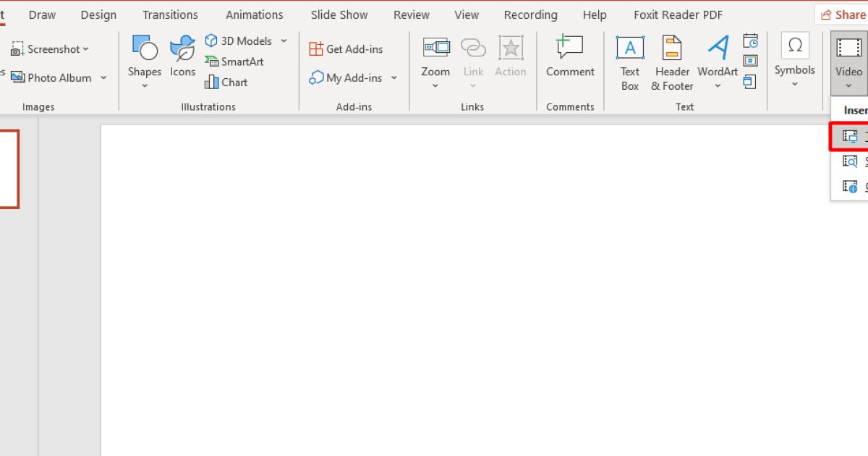Open the Shapes gallery
The image size is (868, 456).
tap(145, 62)
